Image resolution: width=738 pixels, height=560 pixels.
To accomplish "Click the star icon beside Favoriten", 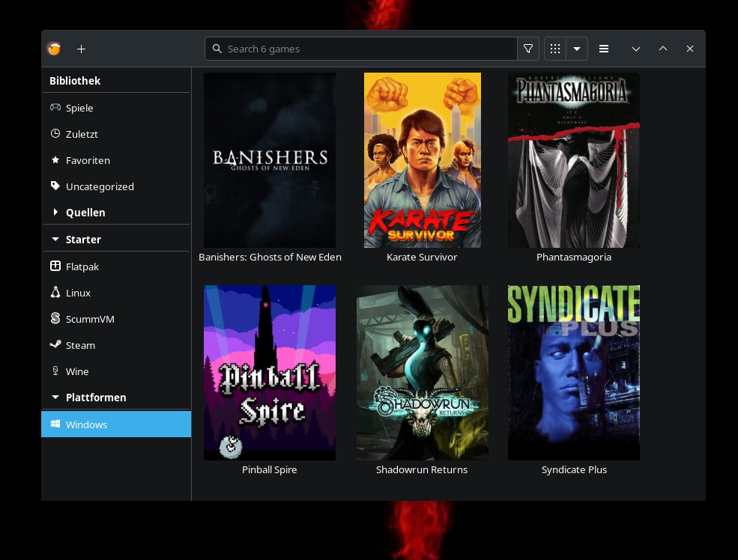I will coord(55,160).
